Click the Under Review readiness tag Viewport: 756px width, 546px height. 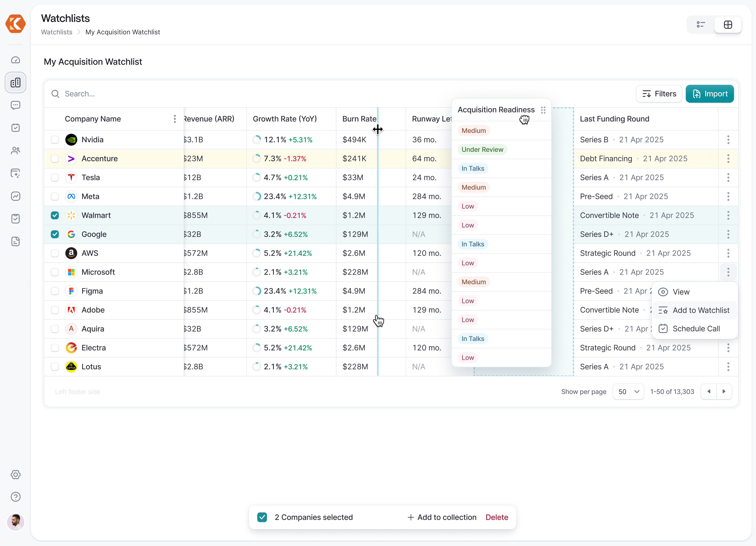coord(482,149)
